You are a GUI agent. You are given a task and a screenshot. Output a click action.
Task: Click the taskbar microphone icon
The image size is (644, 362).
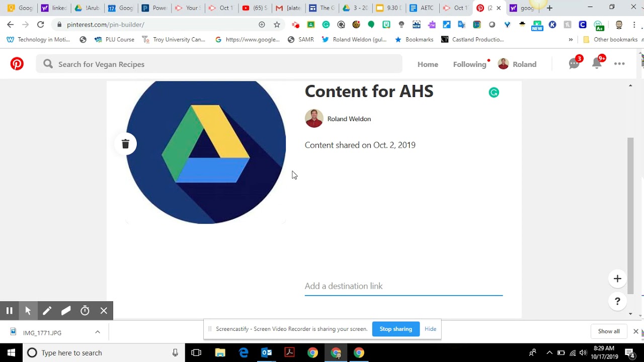[x=175, y=353]
